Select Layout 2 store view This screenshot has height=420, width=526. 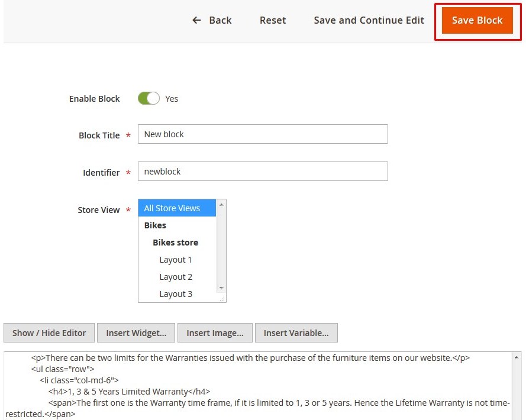click(177, 277)
